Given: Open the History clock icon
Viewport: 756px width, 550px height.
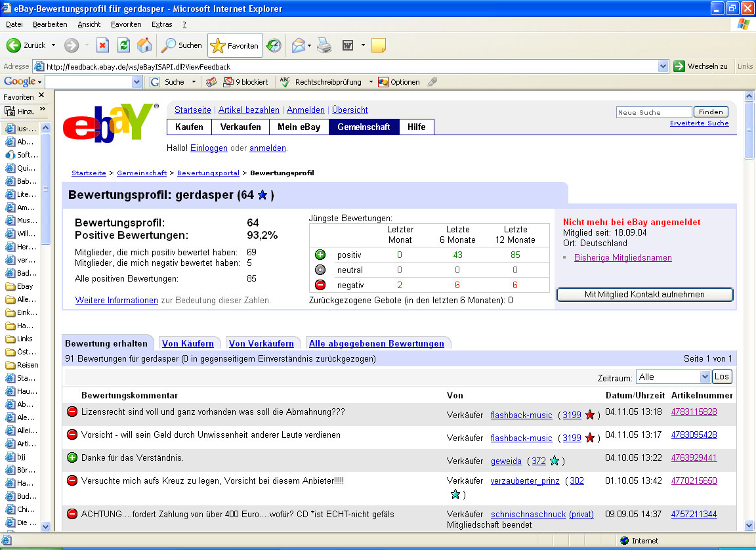Looking at the screenshot, I should (x=274, y=45).
